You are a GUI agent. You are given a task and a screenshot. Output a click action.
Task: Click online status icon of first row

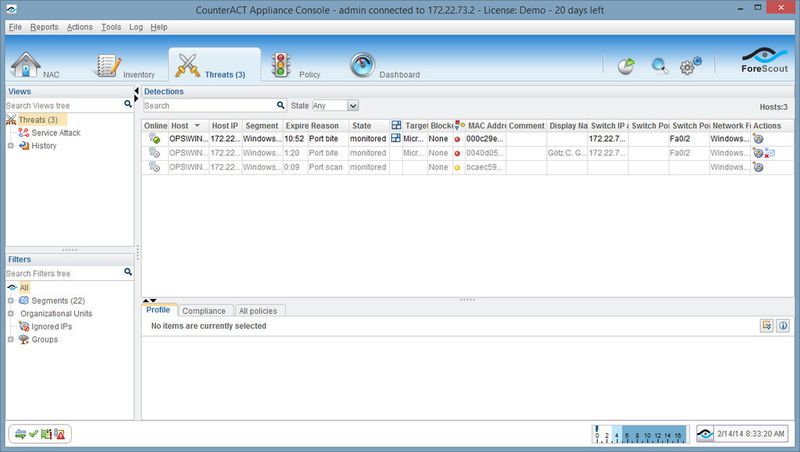click(x=154, y=138)
